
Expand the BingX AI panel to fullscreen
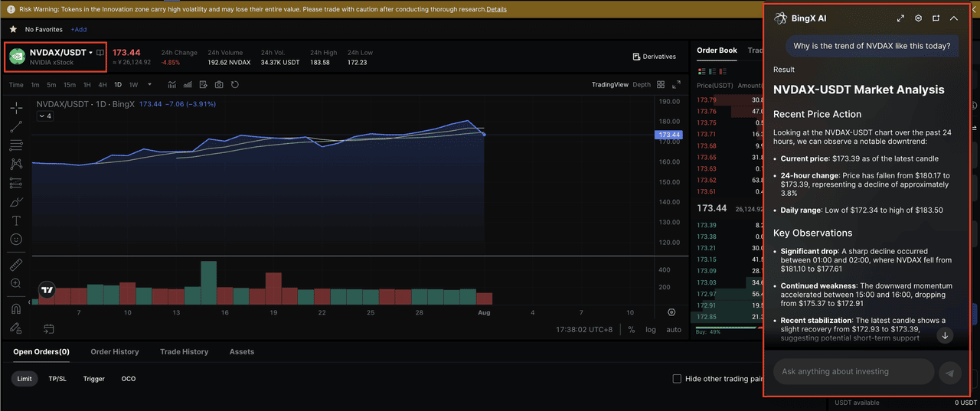pos(900,18)
